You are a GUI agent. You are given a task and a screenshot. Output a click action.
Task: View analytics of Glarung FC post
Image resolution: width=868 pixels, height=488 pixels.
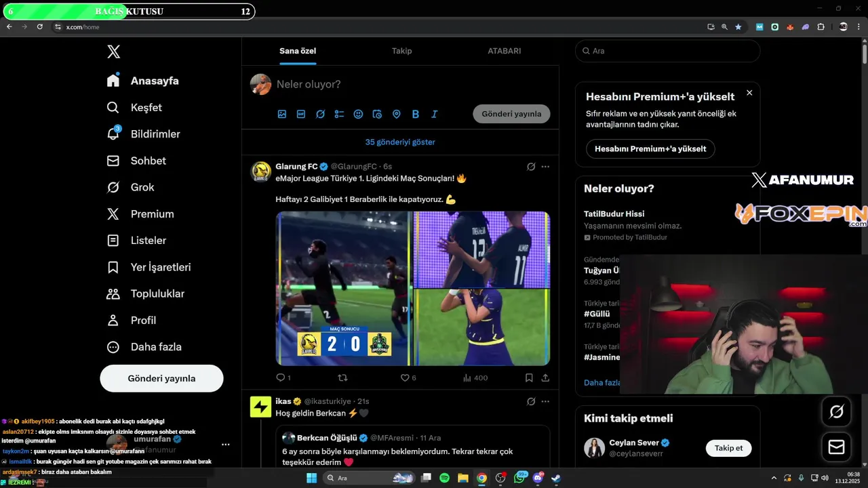tap(475, 378)
